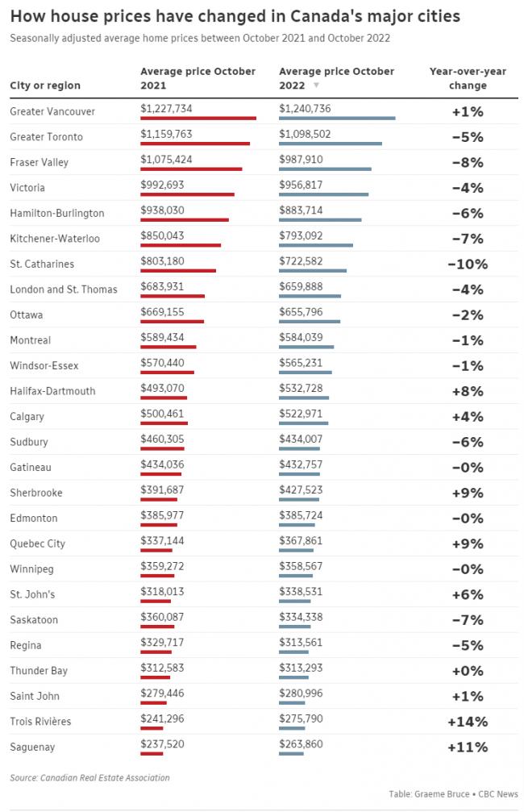Screen dimensions: 524x812
Task: Sort by Average price October 2021 header
Action: [x=198, y=78]
